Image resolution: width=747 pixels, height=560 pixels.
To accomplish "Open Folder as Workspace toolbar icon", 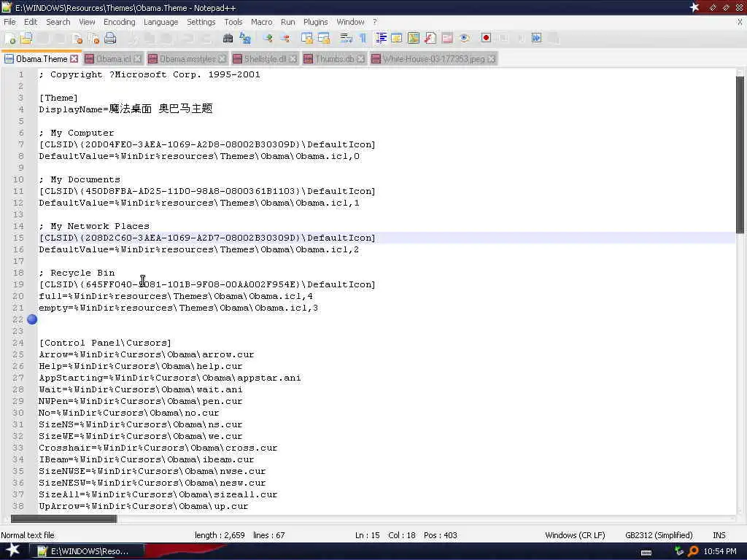I will click(447, 39).
